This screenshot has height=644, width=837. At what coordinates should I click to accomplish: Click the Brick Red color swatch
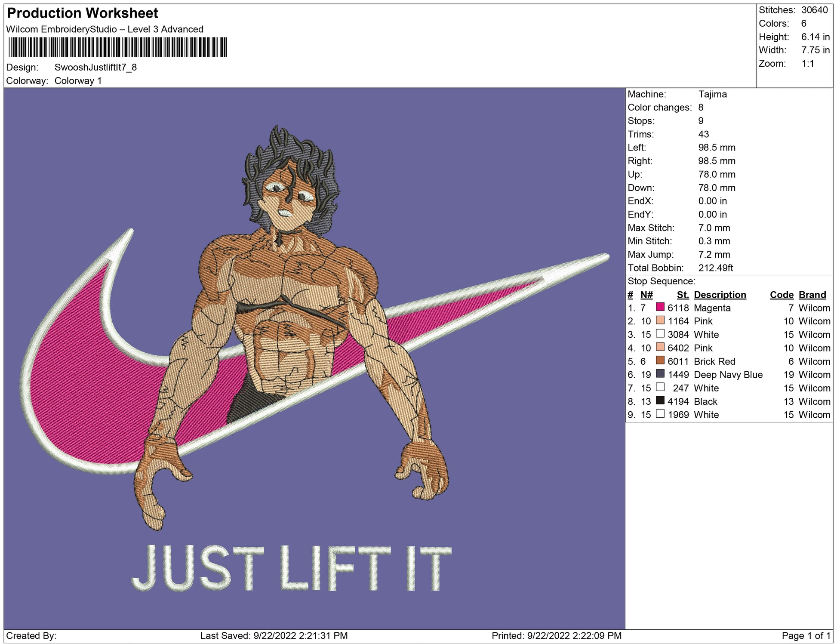pos(660,361)
